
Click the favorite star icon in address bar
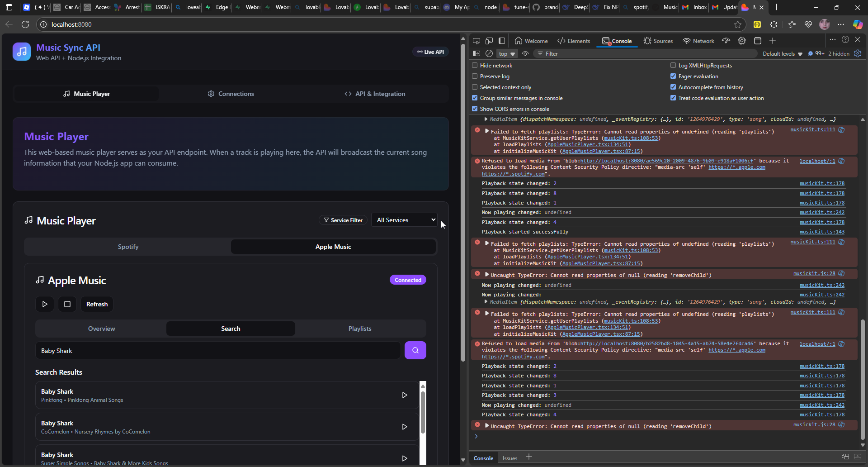(738, 24)
